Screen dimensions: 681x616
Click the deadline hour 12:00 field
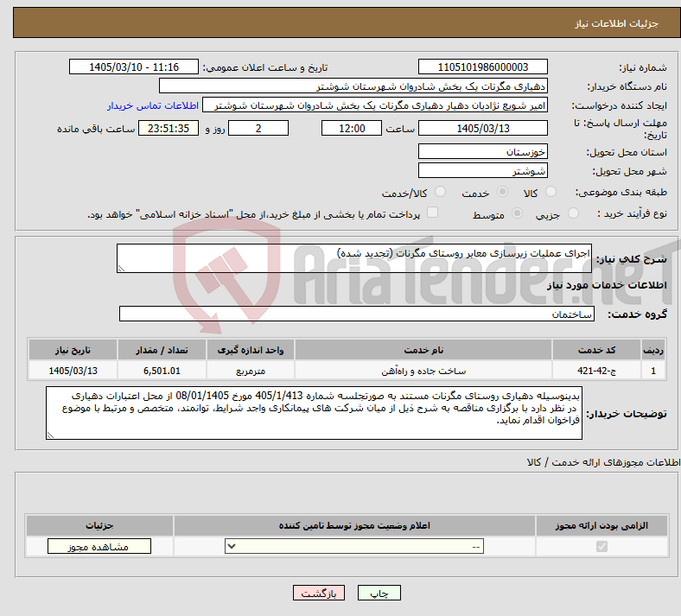tap(352, 128)
